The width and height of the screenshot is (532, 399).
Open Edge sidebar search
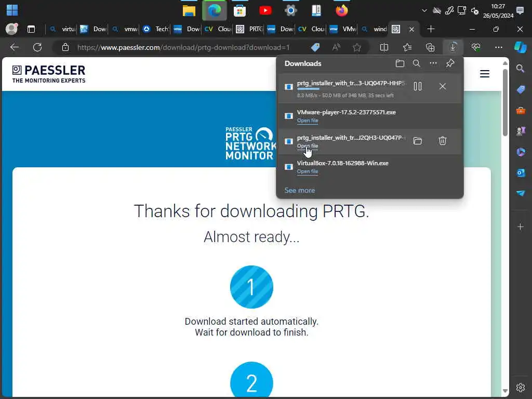click(521, 69)
